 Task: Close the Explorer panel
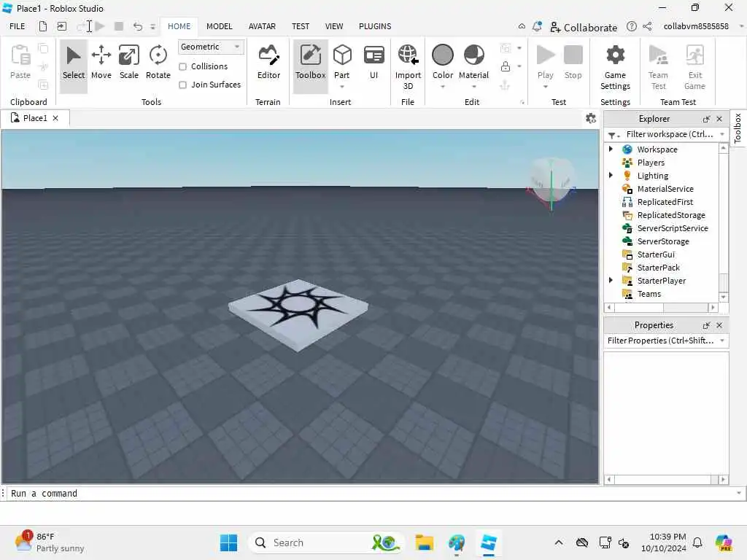pyautogui.click(x=719, y=119)
